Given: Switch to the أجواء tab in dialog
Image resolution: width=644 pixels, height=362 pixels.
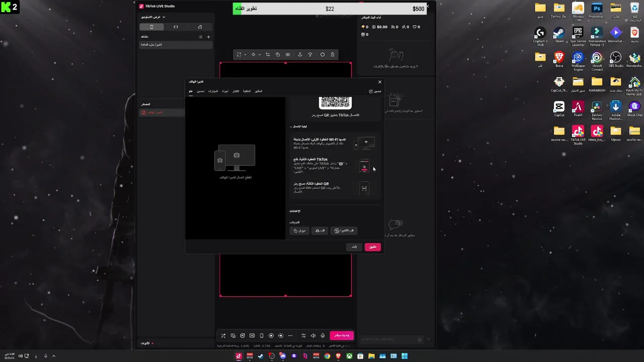Looking at the screenshot, I should point(225,91).
